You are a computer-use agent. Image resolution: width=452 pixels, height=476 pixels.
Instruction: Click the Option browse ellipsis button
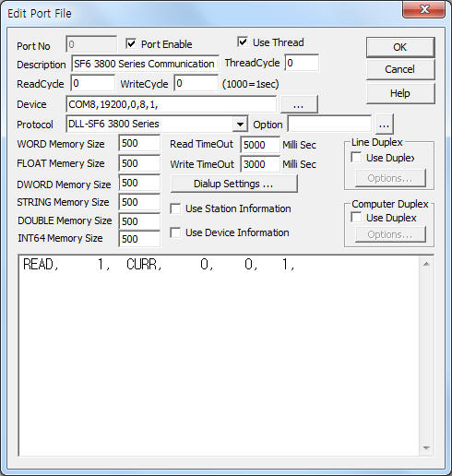point(384,125)
